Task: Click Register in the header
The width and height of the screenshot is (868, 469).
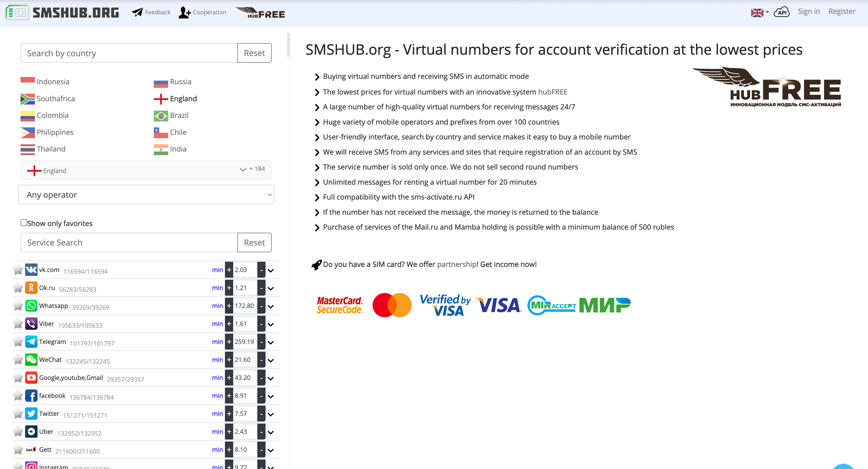Action: pyautogui.click(x=842, y=11)
